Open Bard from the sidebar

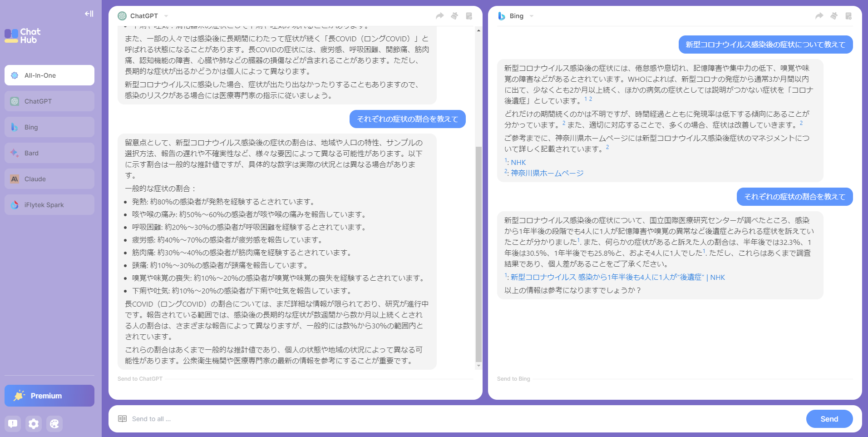(x=49, y=153)
